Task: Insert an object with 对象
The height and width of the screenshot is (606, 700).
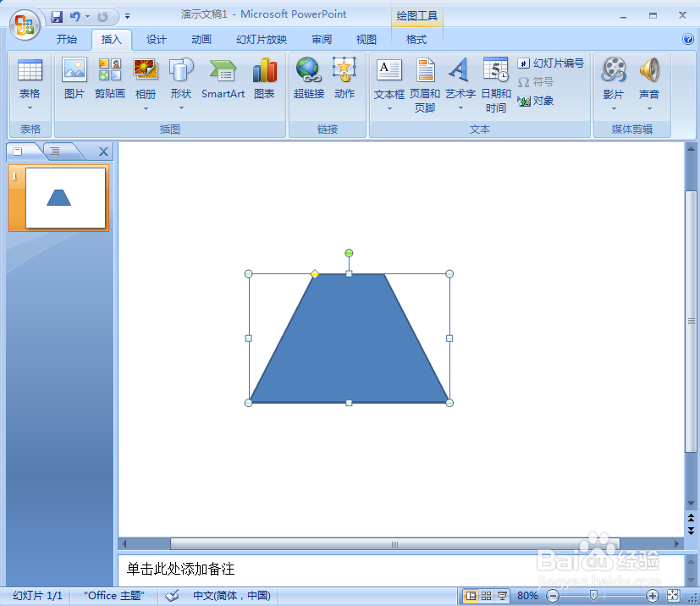Action: tap(536, 101)
